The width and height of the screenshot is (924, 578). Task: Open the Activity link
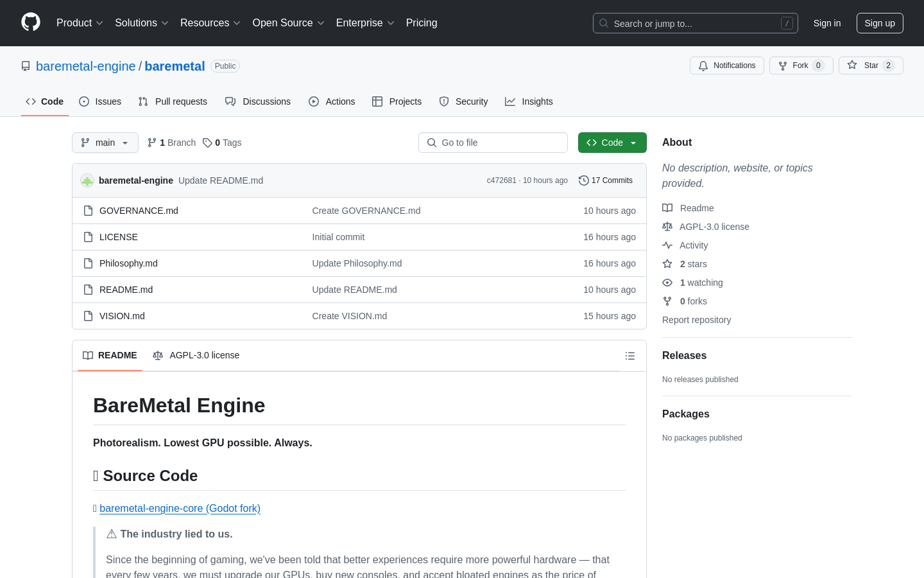click(685, 245)
